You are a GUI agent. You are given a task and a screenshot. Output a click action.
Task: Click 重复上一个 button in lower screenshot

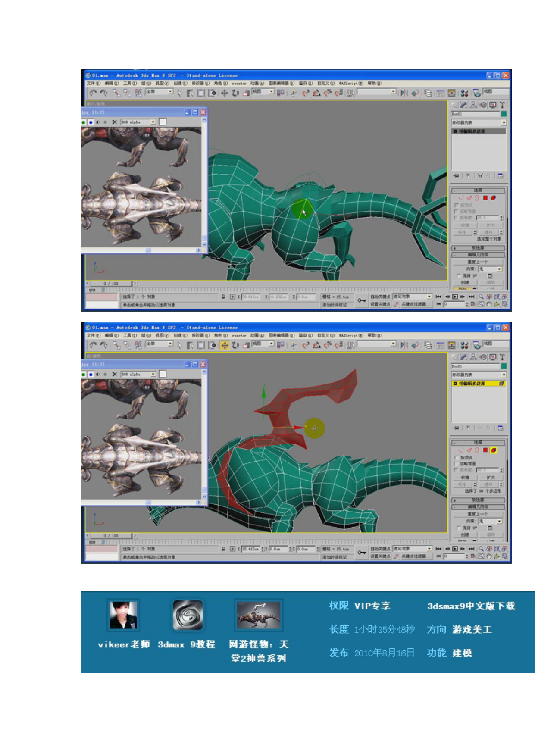pyautogui.click(x=478, y=514)
